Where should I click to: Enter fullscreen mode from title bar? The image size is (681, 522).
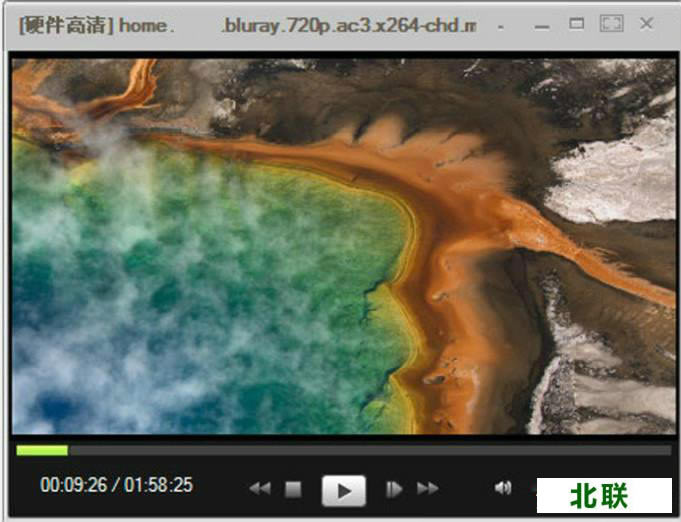[x=612, y=24]
